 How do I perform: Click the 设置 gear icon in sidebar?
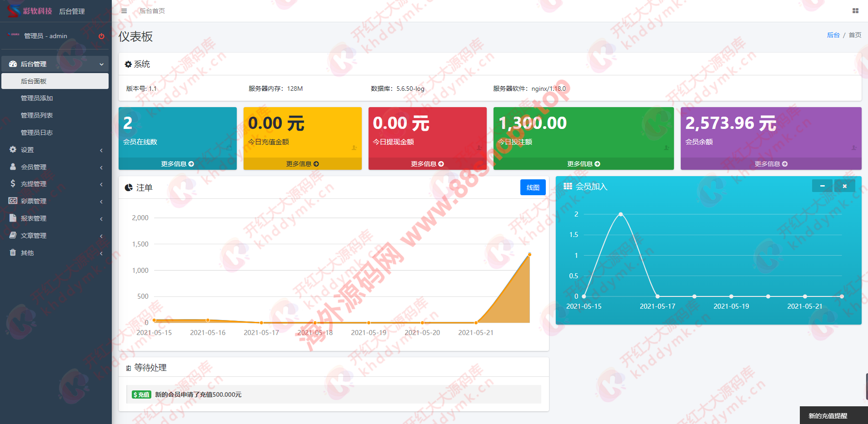coord(13,149)
